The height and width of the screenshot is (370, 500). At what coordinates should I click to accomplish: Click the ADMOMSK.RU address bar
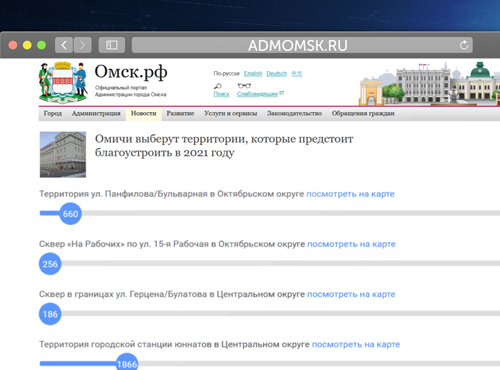(302, 45)
